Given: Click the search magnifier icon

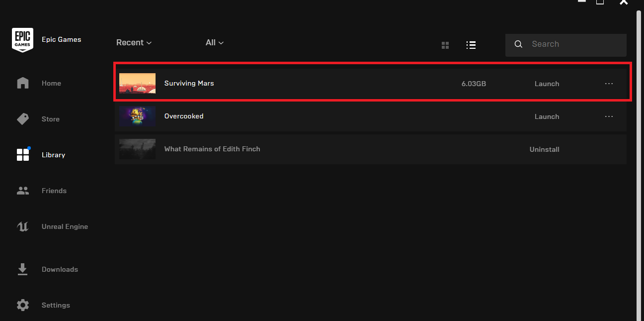Looking at the screenshot, I should coord(518,44).
